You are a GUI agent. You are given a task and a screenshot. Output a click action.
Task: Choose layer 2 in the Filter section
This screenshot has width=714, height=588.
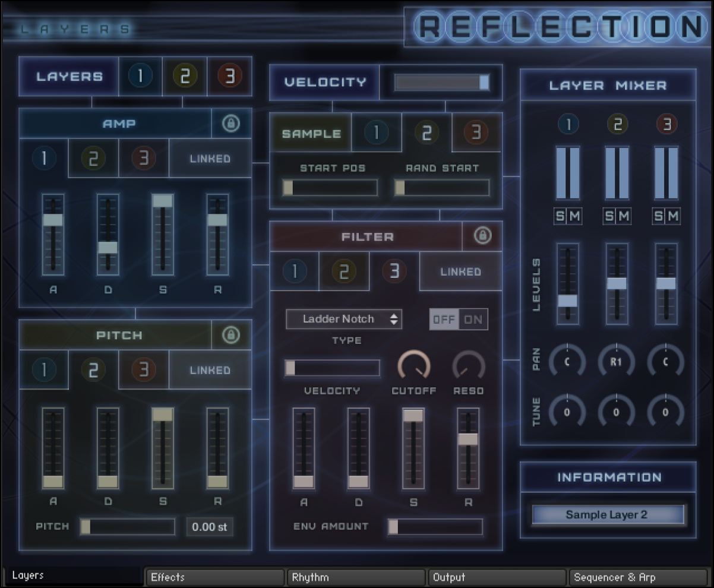pyautogui.click(x=343, y=271)
